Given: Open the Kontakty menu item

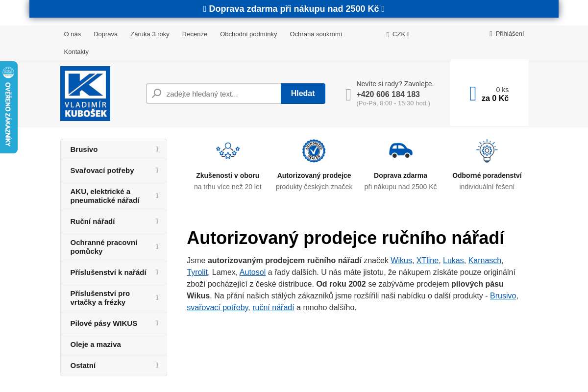Looking at the screenshot, I should (x=76, y=52).
